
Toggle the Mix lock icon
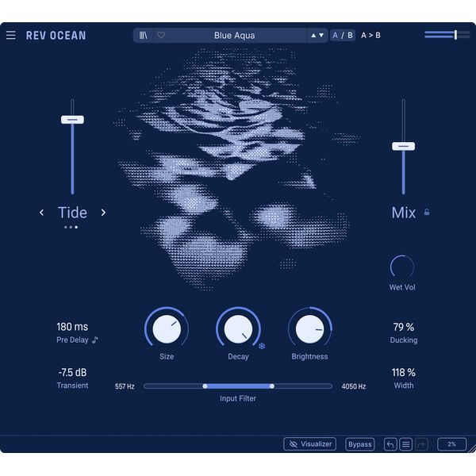tap(427, 212)
